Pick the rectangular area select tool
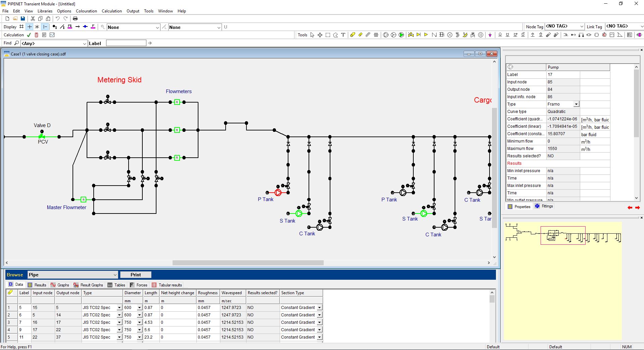Viewport: 644px width, 350px height. [328, 35]
